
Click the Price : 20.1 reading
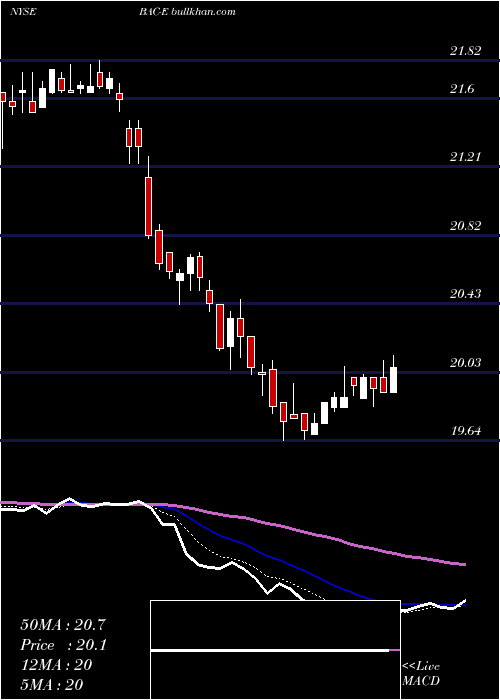pos(63,645)
